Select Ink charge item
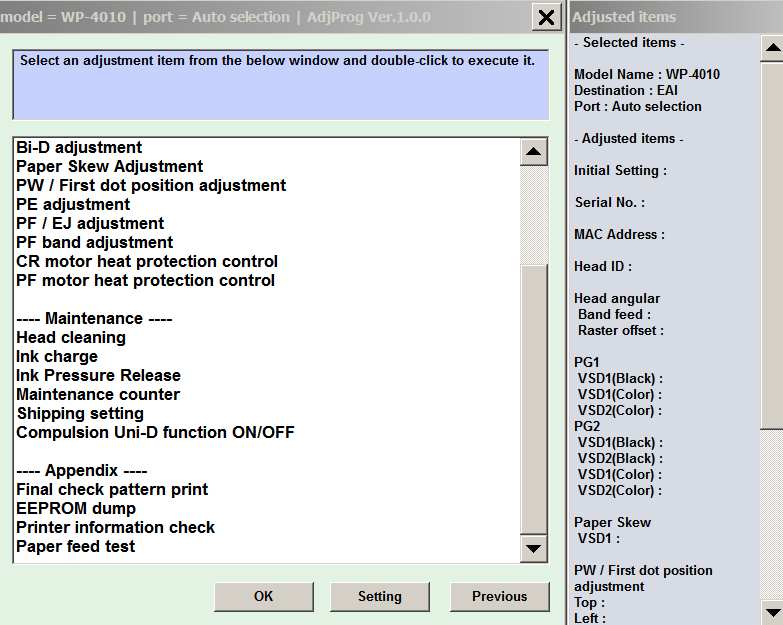The image size is (783, 625). pyautogui.click(x=57, y=357)
